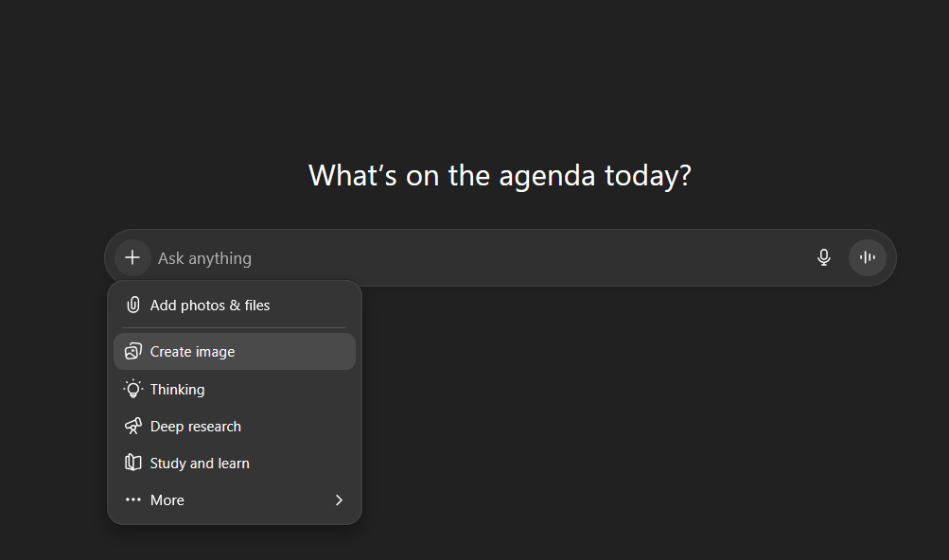Expand the More submenu chevron arrow

coord(339,500)
